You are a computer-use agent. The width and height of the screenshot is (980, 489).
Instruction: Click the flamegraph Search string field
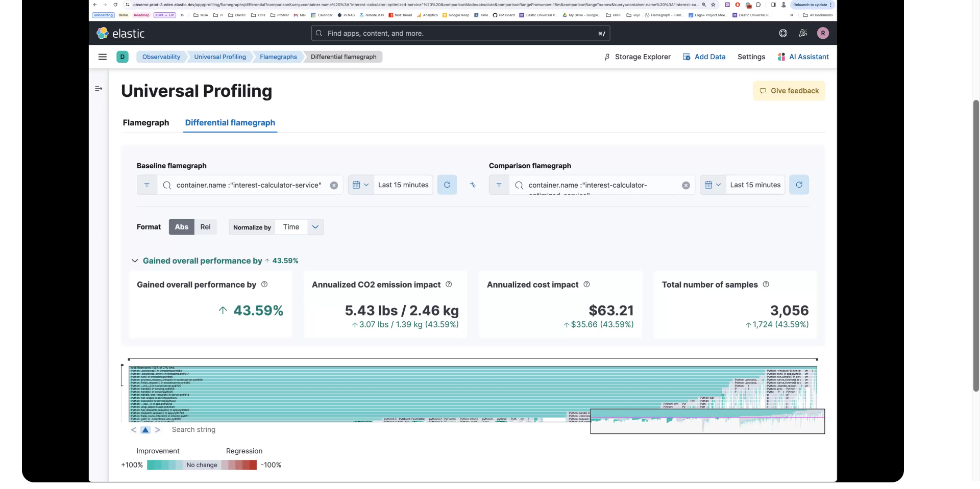point(193,430)
